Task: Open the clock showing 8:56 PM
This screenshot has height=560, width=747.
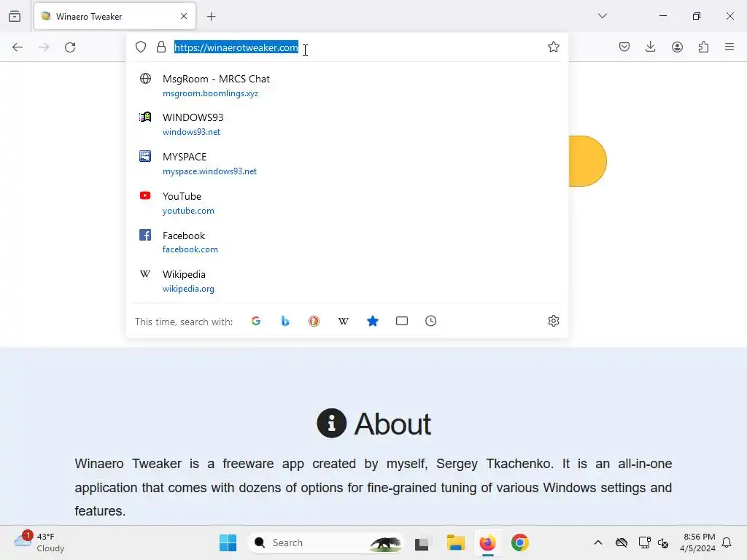Action: pyautogui.click(x=697, y=542)
